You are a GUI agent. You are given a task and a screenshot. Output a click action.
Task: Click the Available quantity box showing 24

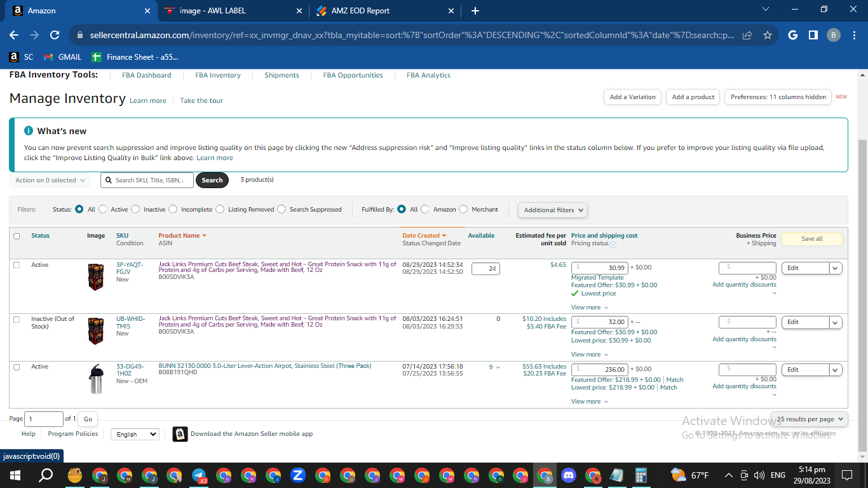click(485, 269)
